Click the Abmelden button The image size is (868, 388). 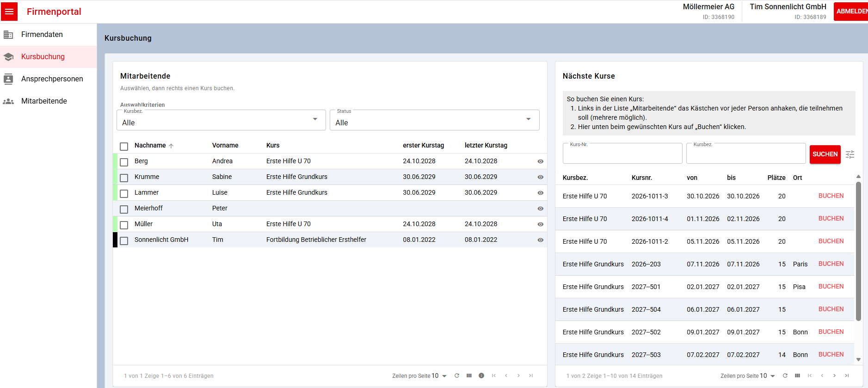[x=851, y=12]
